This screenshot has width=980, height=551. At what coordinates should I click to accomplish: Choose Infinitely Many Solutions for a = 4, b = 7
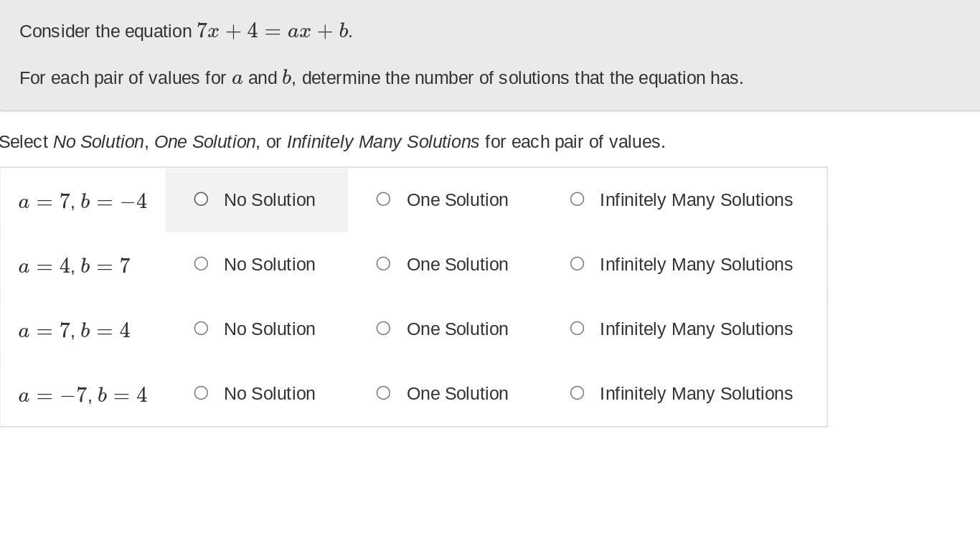tap(577, 264)
